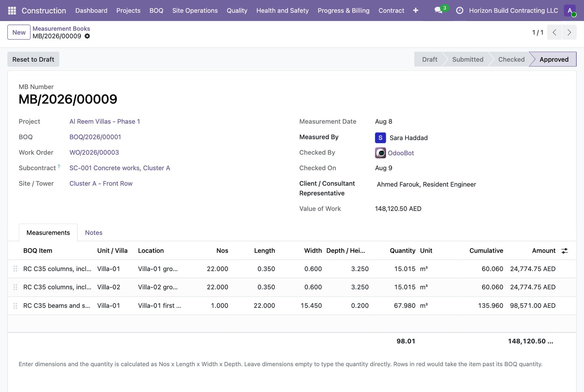Open the user avatar menu
Screen dimensions: 584x392
(570, 11)
